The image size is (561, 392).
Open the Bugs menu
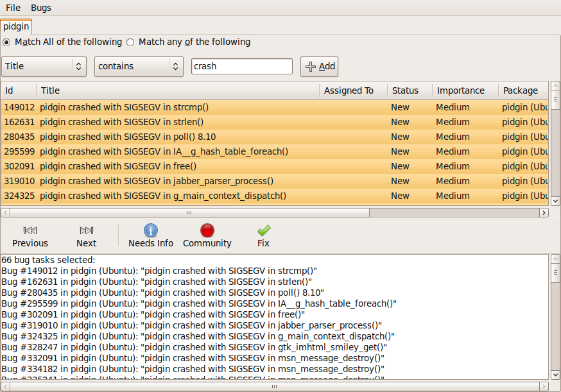[41, 8]
